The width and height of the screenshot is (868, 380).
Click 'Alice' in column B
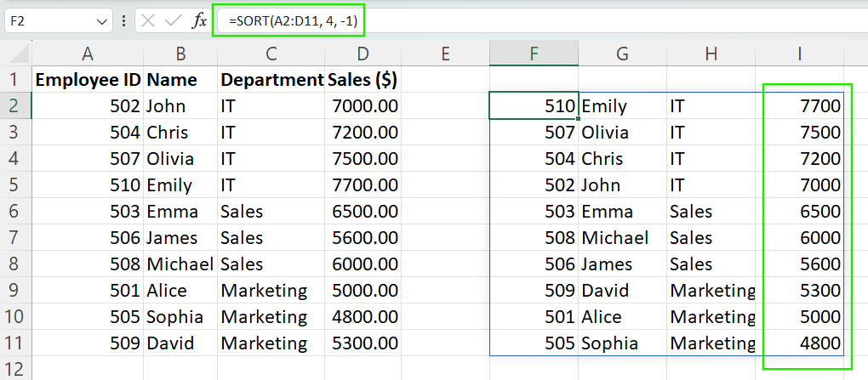point(180,291)
